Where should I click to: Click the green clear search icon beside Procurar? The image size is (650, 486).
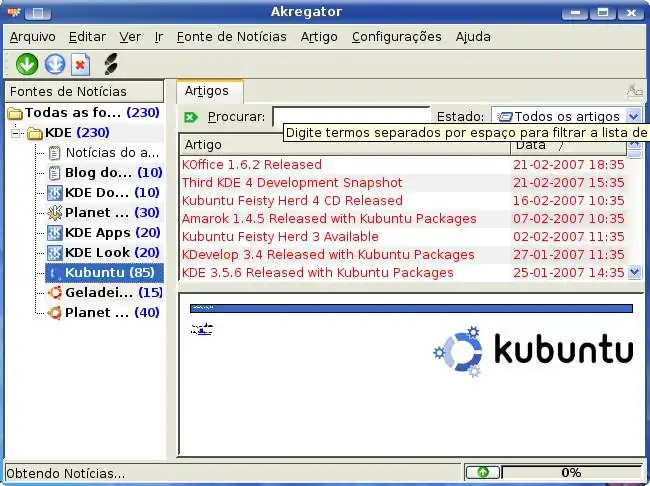[192, 117]
